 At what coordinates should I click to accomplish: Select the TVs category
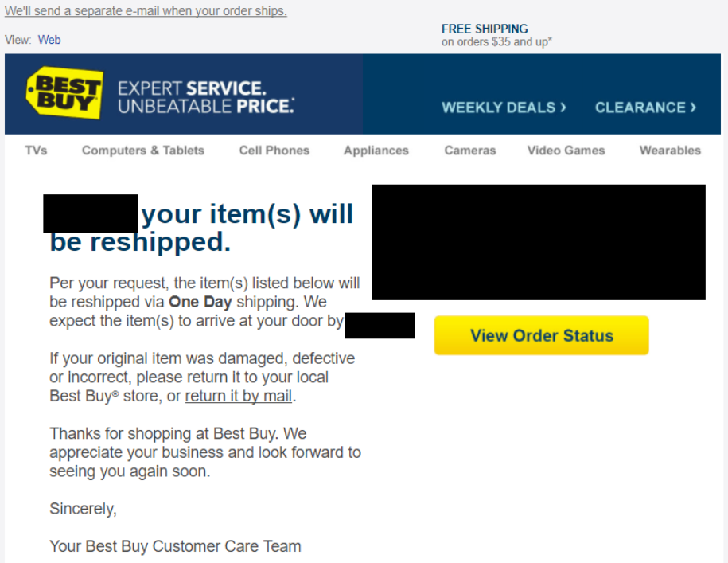37,151
